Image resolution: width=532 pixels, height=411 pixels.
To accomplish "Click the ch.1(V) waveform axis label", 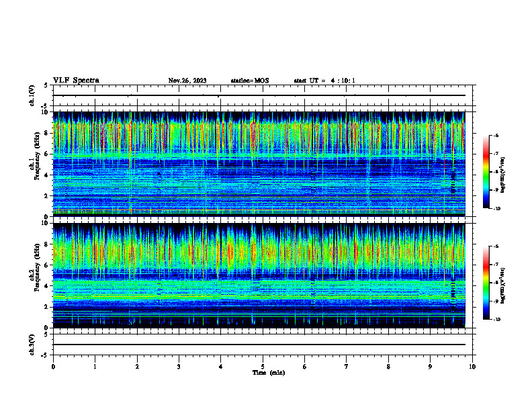I will point(32,95).
